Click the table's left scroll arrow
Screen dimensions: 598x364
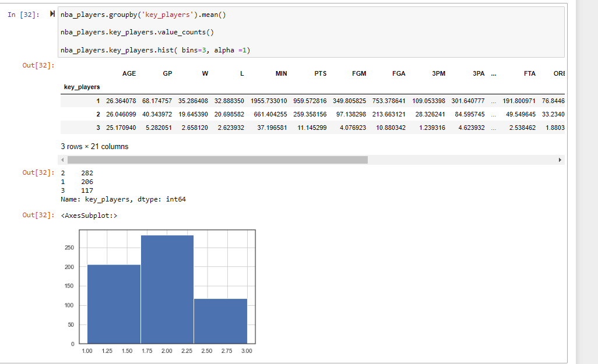click(62, 160)
